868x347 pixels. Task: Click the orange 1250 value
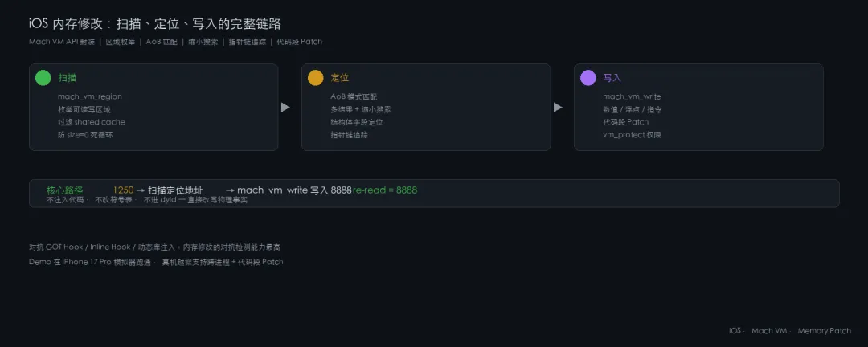click(x=124, y=190)
